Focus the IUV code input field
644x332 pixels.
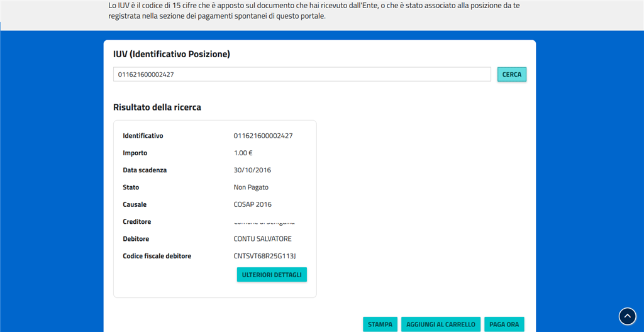[x=302, y=74]
